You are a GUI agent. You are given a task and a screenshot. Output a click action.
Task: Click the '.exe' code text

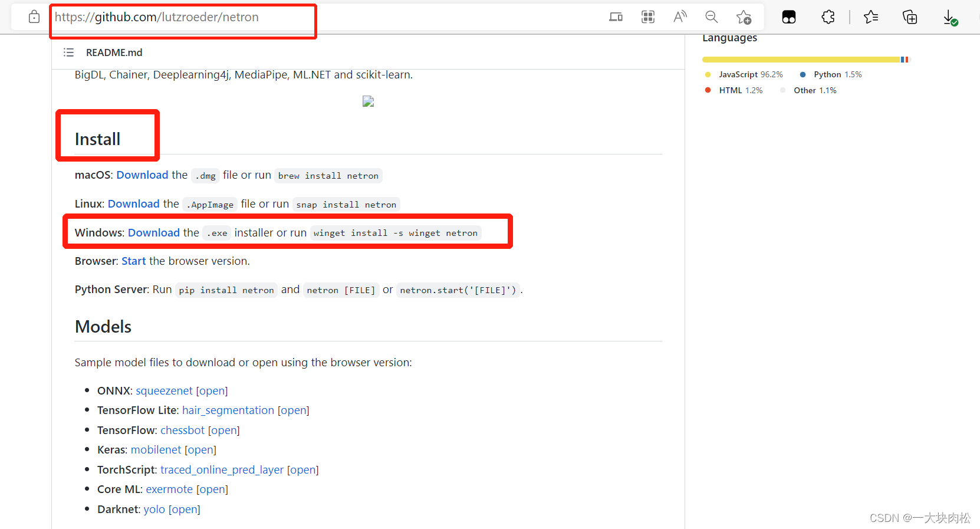tap(217, 233)
